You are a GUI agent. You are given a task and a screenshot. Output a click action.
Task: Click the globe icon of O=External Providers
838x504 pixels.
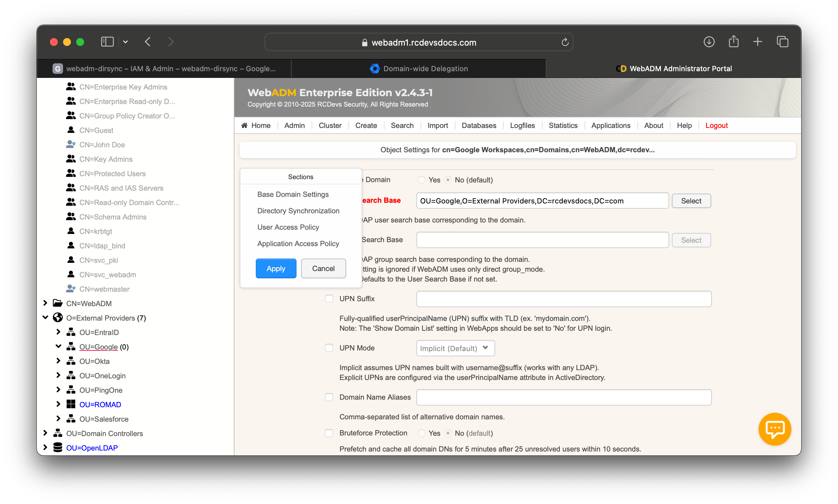tap(58, 318)
